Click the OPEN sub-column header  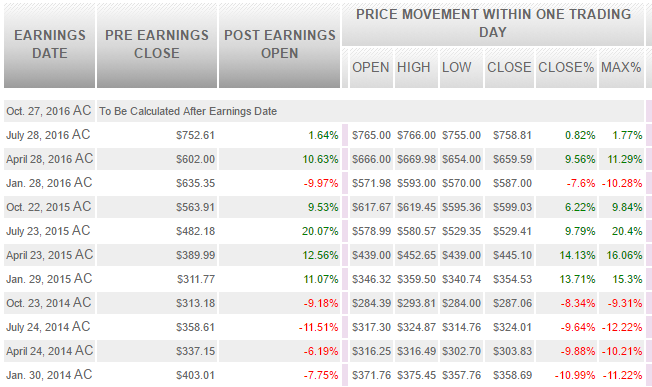tap(371, 67)
